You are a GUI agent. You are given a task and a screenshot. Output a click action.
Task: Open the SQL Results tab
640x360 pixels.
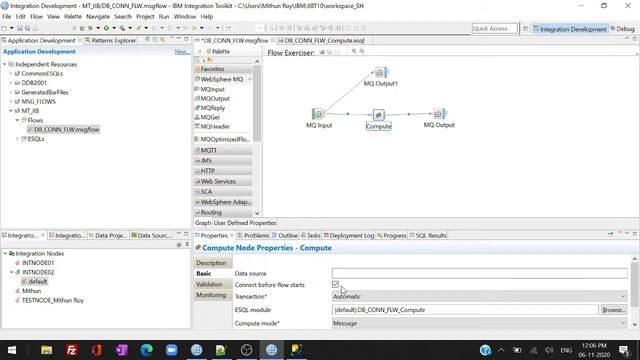[x=428, y=236]
